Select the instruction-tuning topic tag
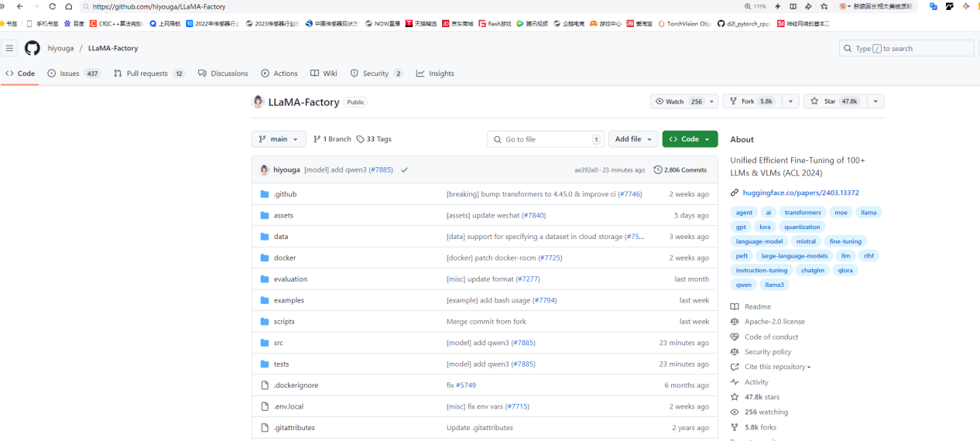Image resolution: width=980 pixels, height=441 pixels. pyautogui.click(x=762, y=270)
